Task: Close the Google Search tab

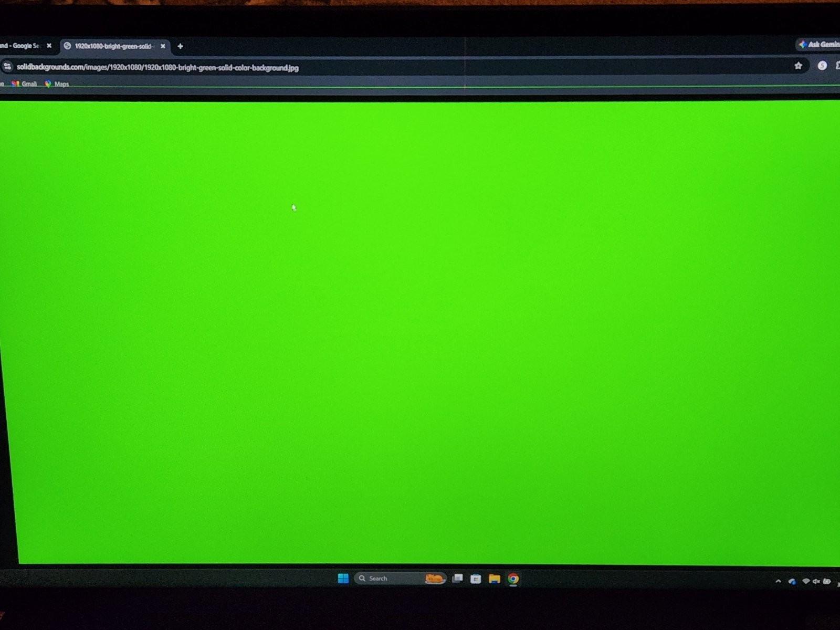Action: (x=49, y=46)
